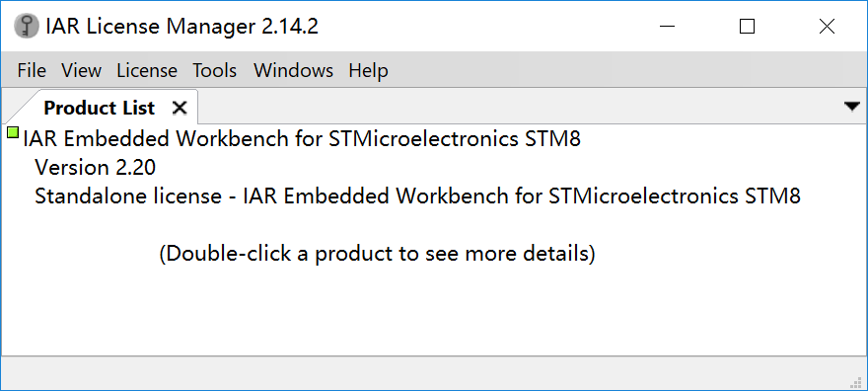The width and height of the screenshot is (868, 391).
Task: Click the resize grip in status bar
Action: coord(856,381)
